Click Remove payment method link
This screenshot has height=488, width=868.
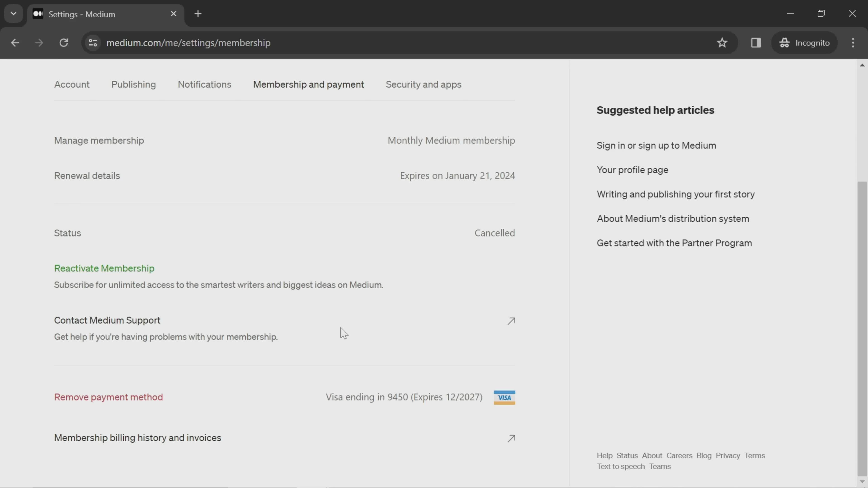pos(108,397)
